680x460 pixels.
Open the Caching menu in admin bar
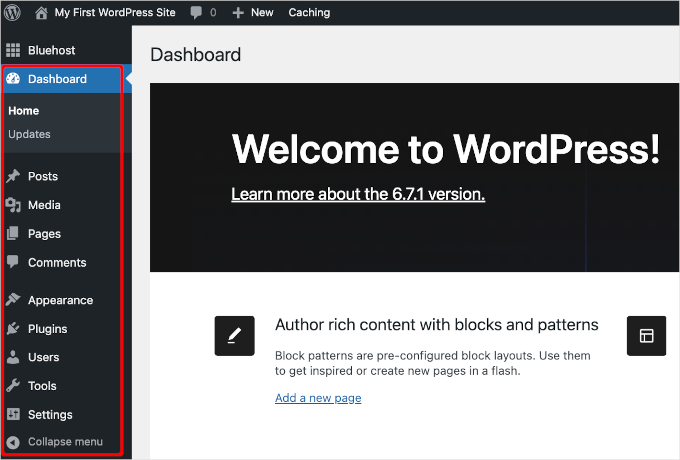(x=309, y=13)
